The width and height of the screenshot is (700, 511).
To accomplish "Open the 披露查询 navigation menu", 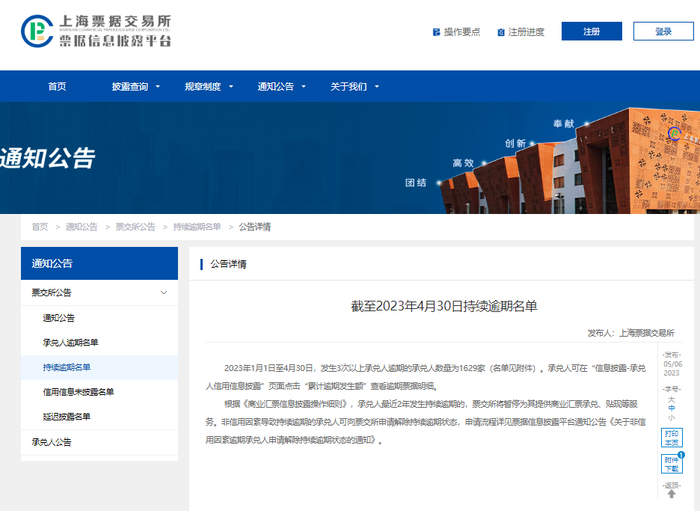I will [x=130, y=87].
